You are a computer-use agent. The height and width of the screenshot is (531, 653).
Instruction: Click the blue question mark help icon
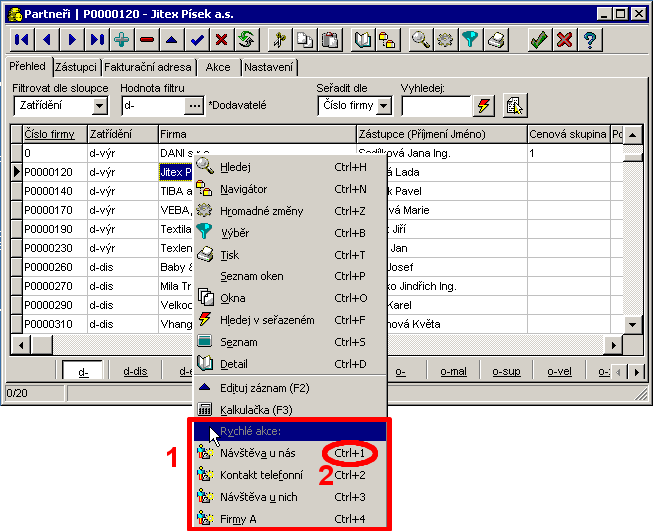point(590,40)
